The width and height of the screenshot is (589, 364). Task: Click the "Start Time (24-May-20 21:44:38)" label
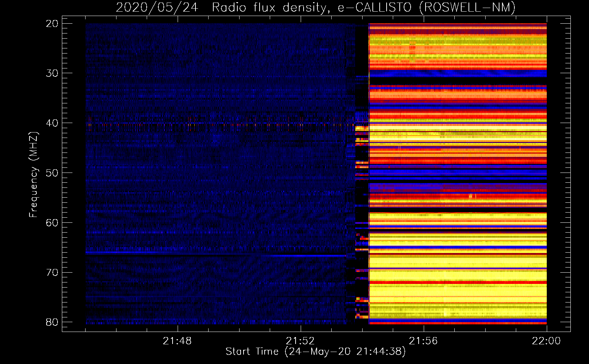point(316,351)
